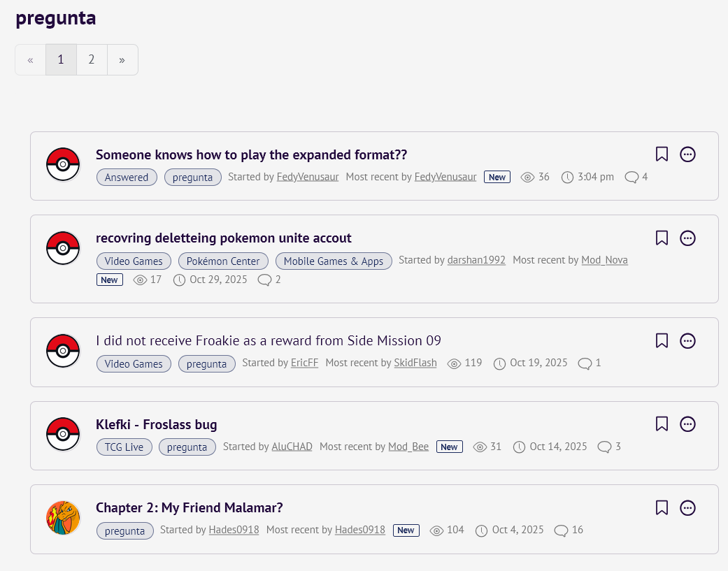Bookmark the expanded format question thread
This screenshot has width=728, height=571.
pos(662,154)
